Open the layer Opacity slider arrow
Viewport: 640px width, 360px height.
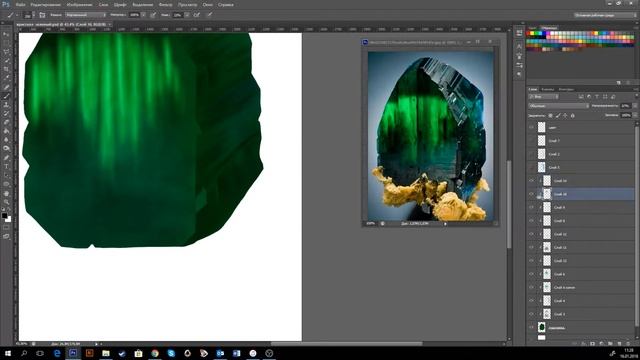(635, 106)
